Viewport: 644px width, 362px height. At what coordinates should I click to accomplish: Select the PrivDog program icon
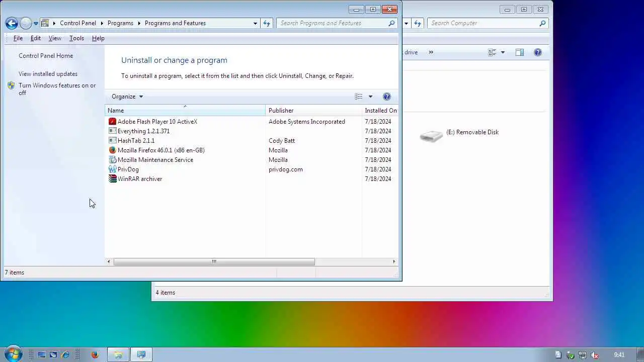(112, 169)
